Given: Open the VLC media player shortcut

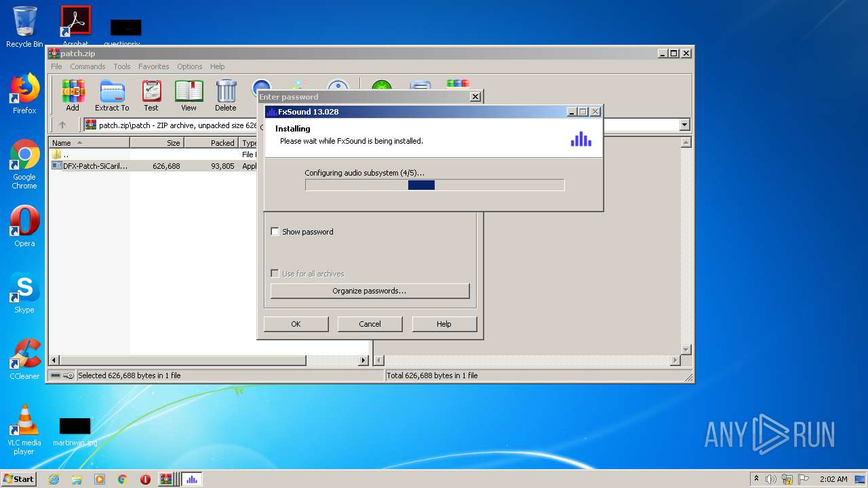Looking at the screenshot, I should (x=24, y=430).
